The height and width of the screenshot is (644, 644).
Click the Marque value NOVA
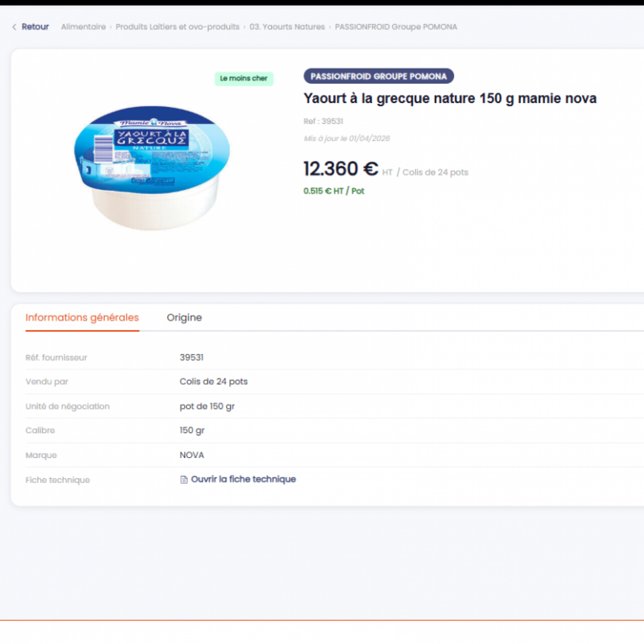coord(192,455)
